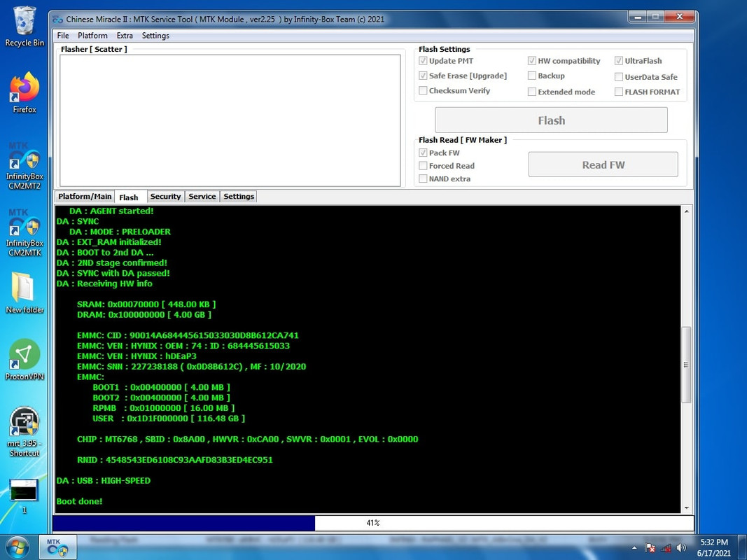Launch the Firefox desktop shortcut
The image size is (747, 560).
click(25, 93)
